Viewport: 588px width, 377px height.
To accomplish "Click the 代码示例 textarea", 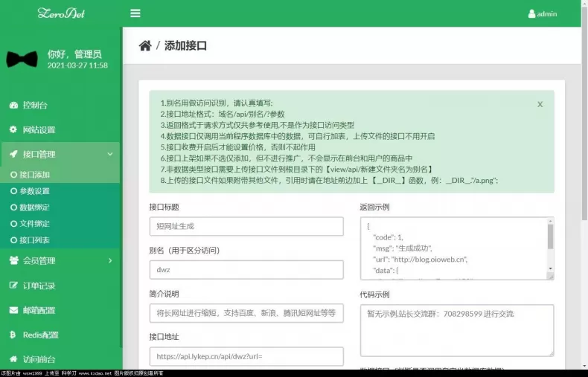I will point(457,330).
